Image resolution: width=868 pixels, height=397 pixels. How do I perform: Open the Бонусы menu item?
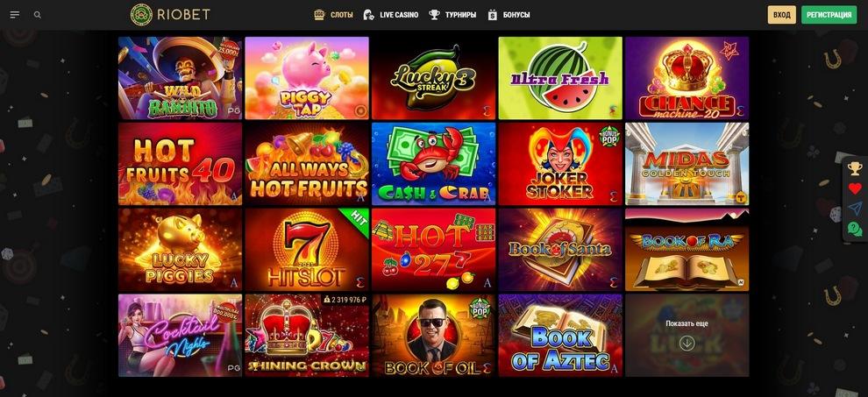pyautogui.click(x=509, y=15)
